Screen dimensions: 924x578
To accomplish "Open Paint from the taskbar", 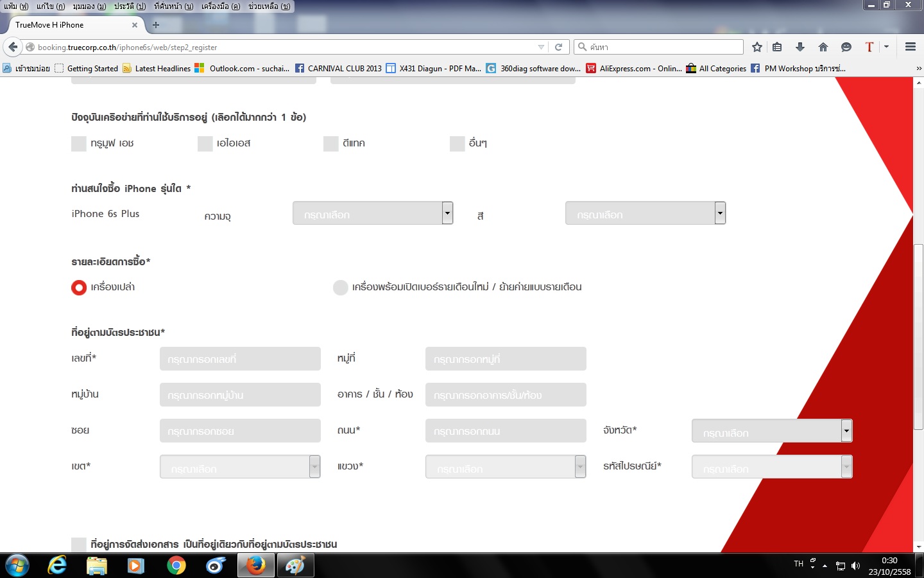I will (x=295, y=565).
